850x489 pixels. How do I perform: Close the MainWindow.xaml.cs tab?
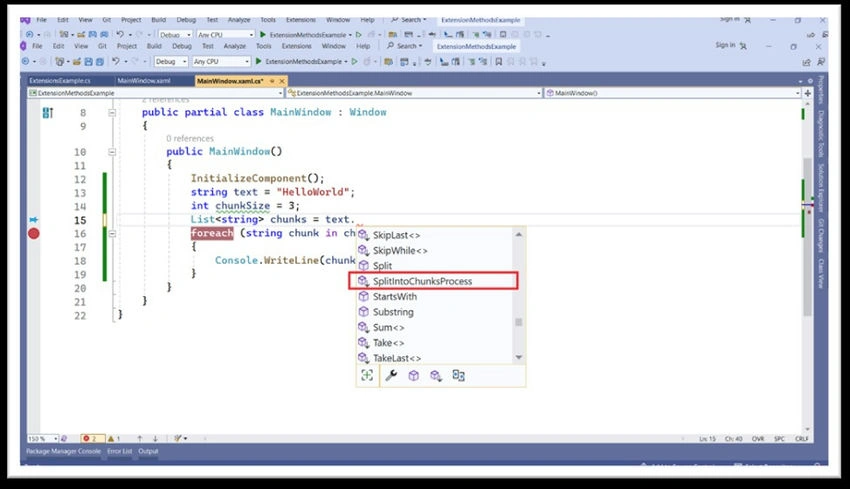tap(282, 81)
